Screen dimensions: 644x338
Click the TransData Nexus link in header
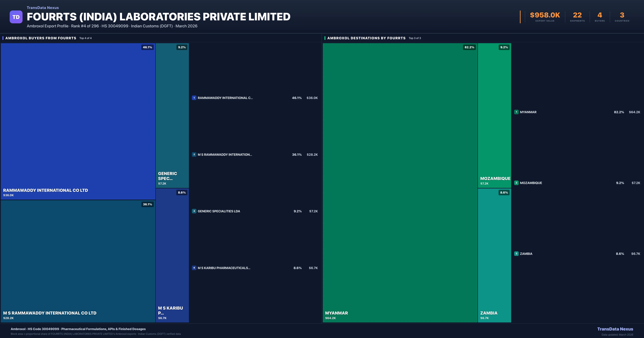pos(43,8)
